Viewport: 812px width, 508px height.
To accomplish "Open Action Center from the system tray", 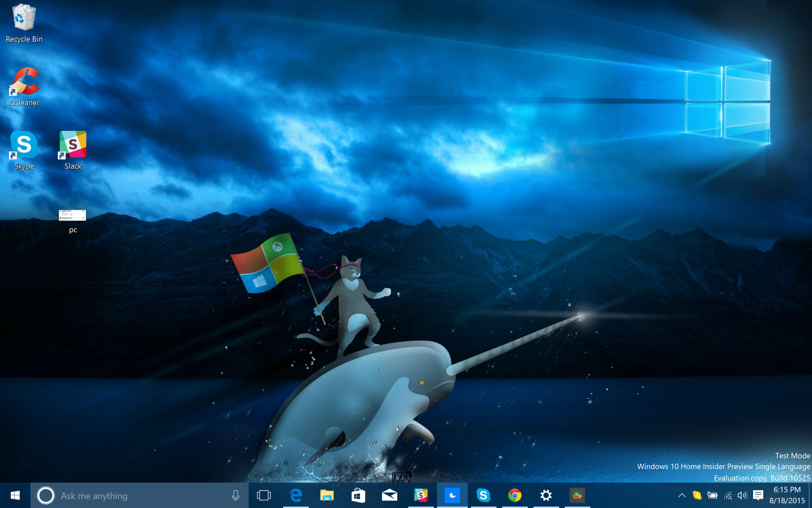I will (757, 495).
